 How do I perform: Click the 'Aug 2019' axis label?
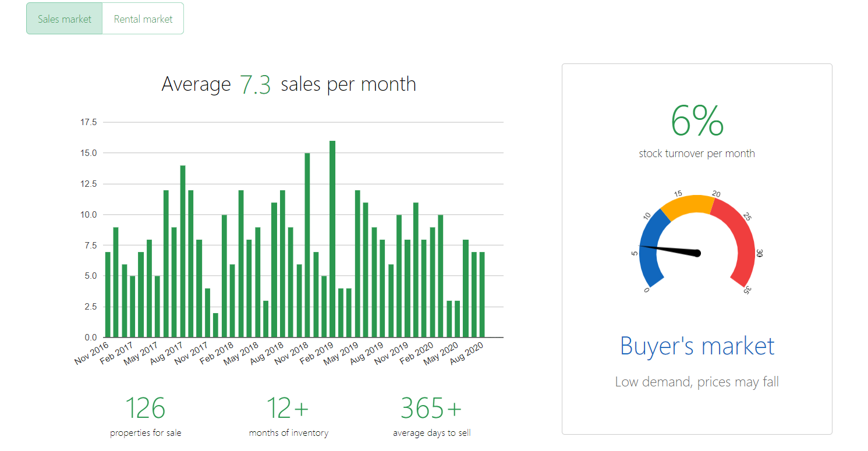point(367,353)
